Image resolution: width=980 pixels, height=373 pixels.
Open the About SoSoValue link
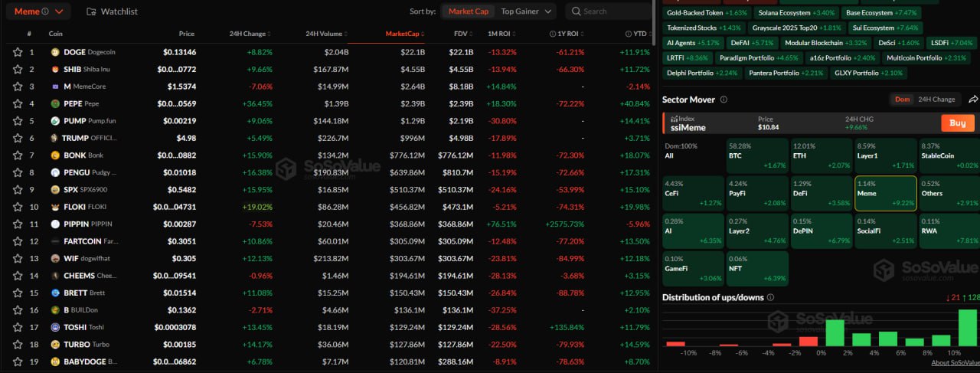955,362
